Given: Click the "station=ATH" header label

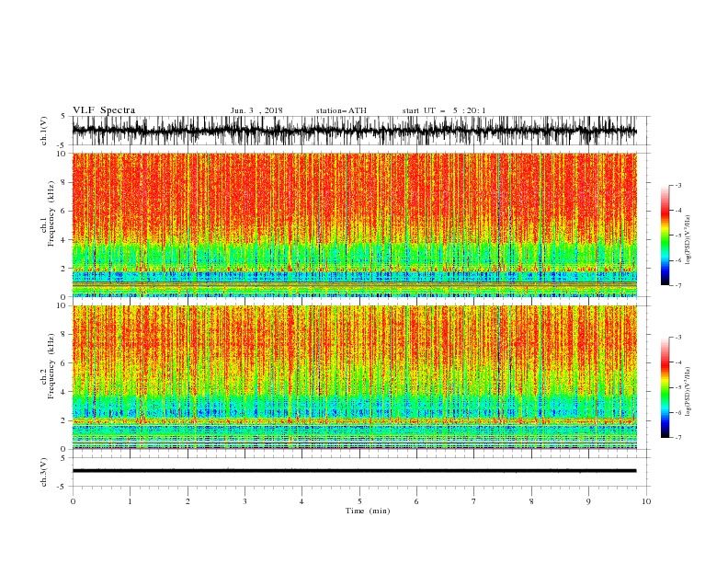Looking at the screenshot, I should point(341,110).
